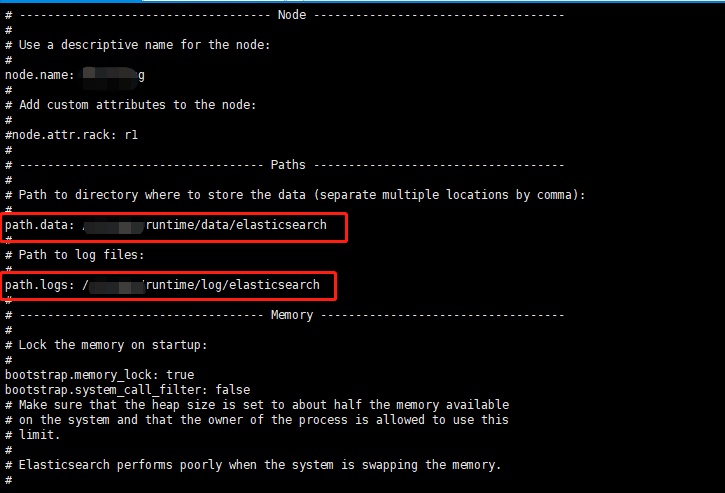
Task: Place cursor on the path.data key
Action: (x=37, y=225)
